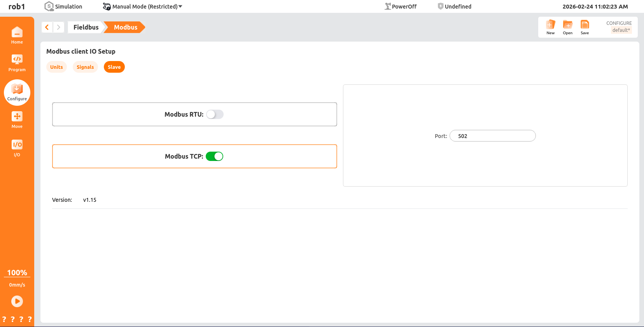The height and width of the screenshot is (327, 644).
Task: Navigate to Fieldbus breadcrumb
Action: click(x=86, y=27)
